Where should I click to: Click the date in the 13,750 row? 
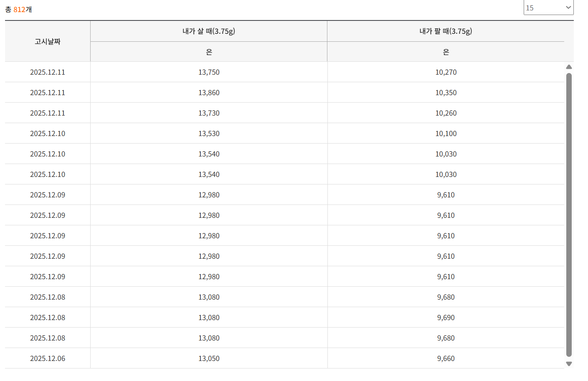48,72
